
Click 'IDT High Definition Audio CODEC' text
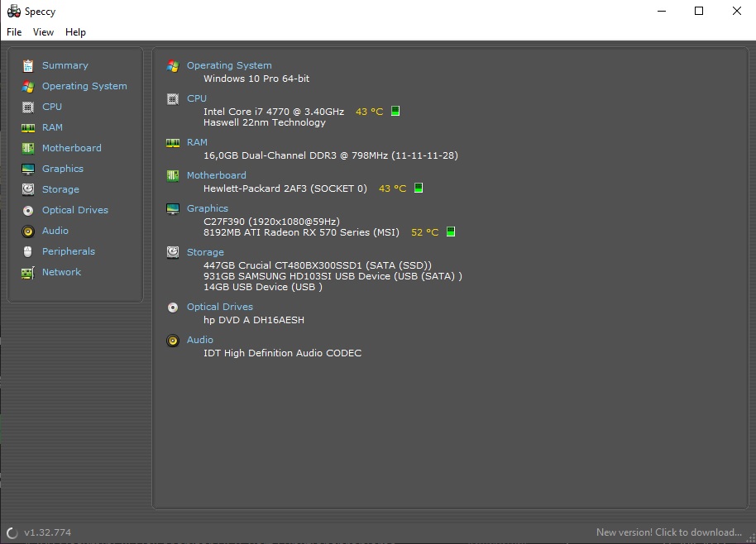(x=283, y=353)
